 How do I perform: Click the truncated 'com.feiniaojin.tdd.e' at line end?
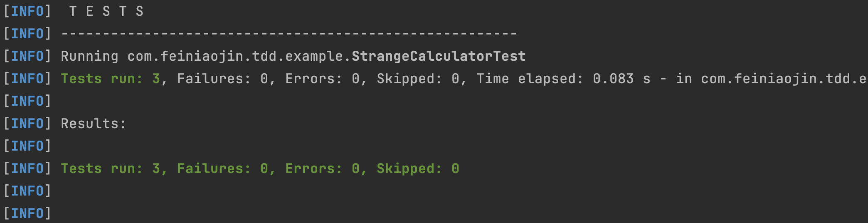(x=784, y=79)
